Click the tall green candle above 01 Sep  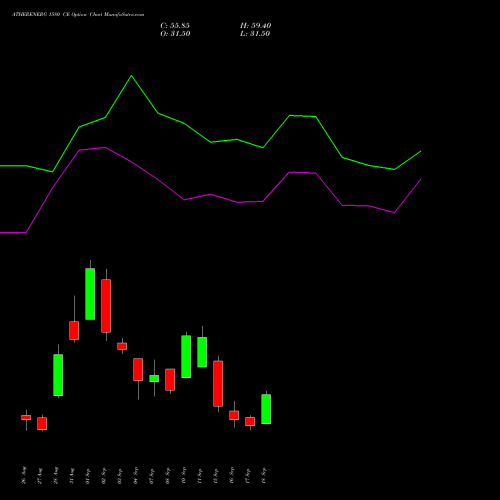[x=90, y=294]
